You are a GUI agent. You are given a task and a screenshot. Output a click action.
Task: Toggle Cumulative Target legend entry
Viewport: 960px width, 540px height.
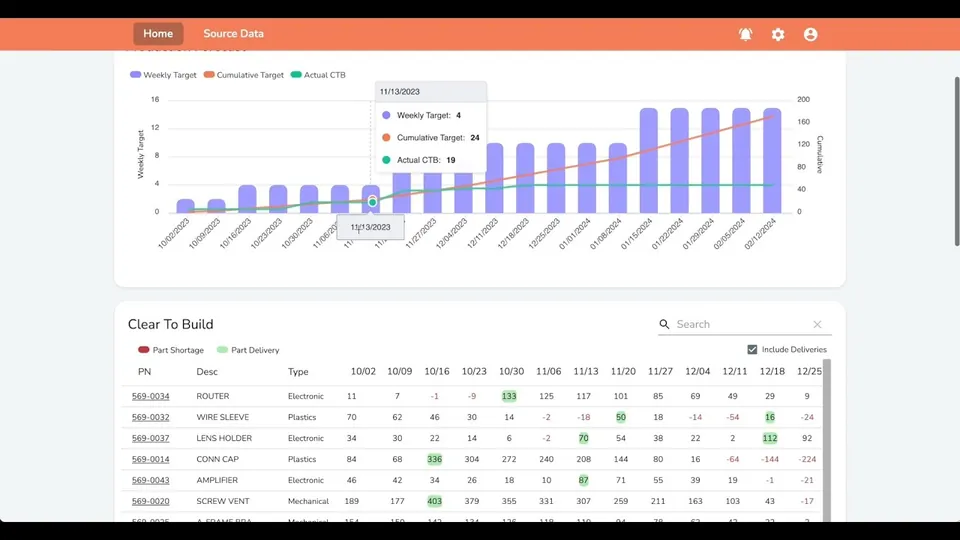click(x=243, y=75)
